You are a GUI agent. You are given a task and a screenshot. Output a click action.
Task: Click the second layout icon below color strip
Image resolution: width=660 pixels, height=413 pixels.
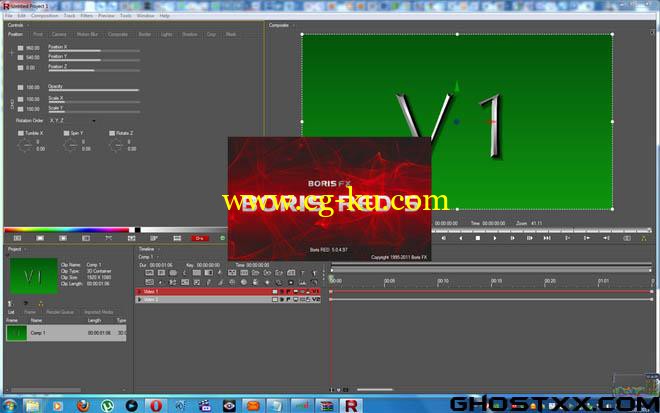[40, 238]
